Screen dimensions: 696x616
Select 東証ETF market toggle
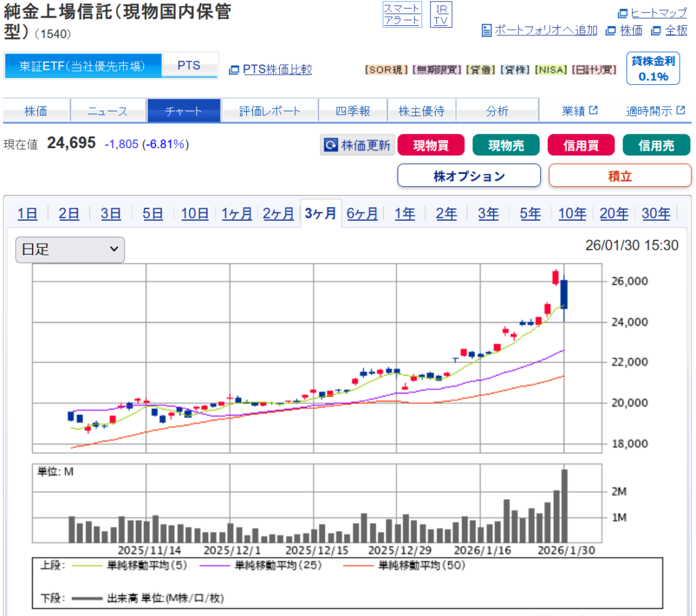83,66
